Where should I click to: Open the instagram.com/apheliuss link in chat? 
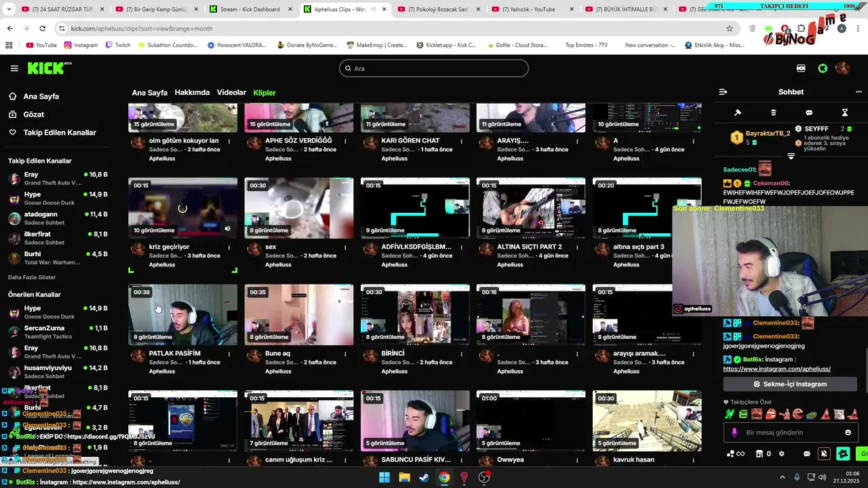pos(776,369)
